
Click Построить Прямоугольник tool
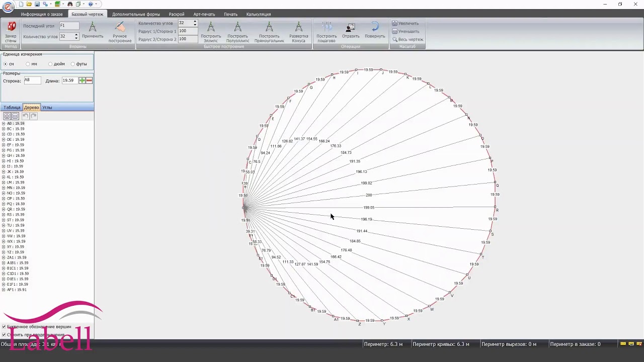pyautogui.click(x=269, y=32)
